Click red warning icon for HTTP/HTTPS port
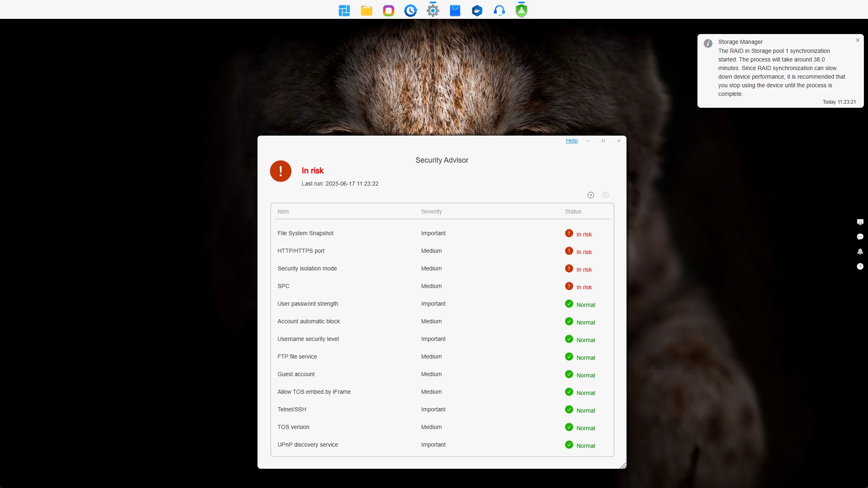This screenshot has width=868, height=488. pos(569,251)
